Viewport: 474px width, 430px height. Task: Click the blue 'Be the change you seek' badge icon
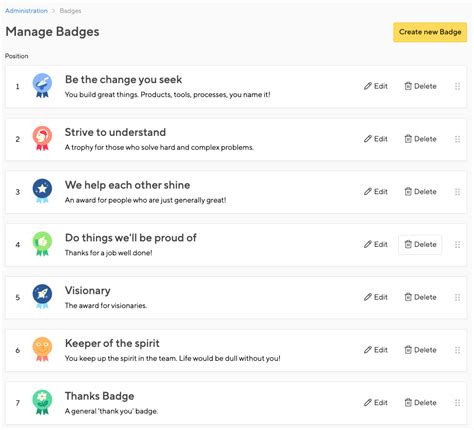[42, 86]
